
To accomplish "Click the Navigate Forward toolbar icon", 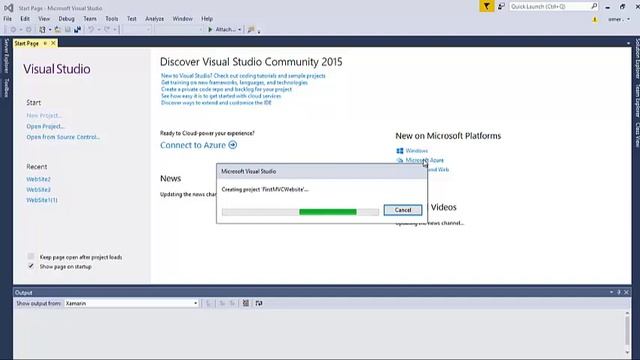I will coord(28,29).
